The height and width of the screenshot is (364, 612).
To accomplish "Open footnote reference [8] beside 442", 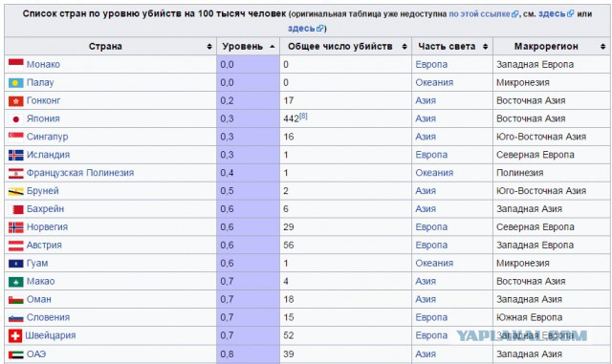I will (303, 116).
